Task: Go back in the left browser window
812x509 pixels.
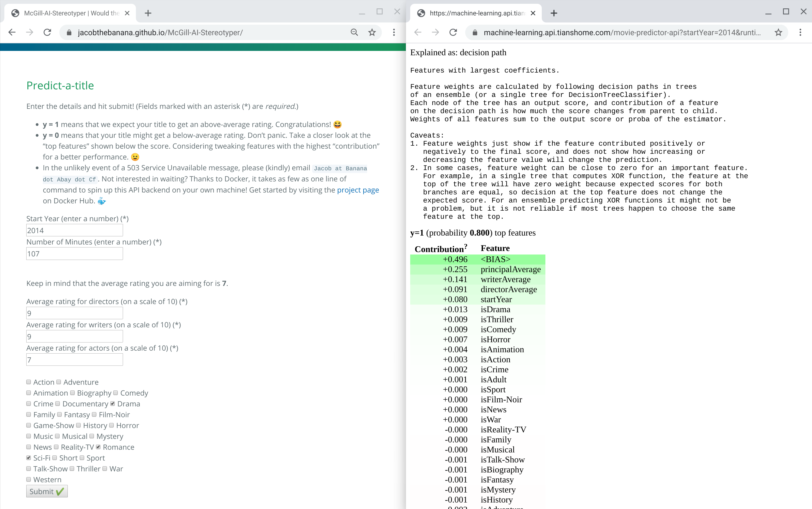Action: (12, 32)
